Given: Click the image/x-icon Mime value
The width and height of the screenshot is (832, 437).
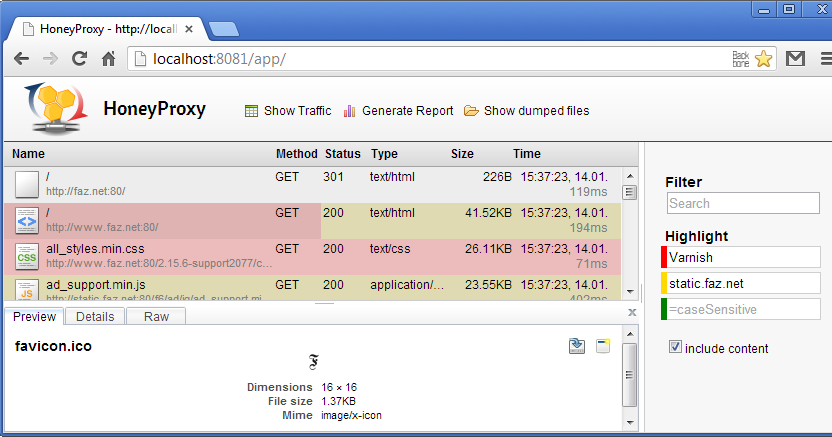Looking at the screenshot, I should point(351,415).
